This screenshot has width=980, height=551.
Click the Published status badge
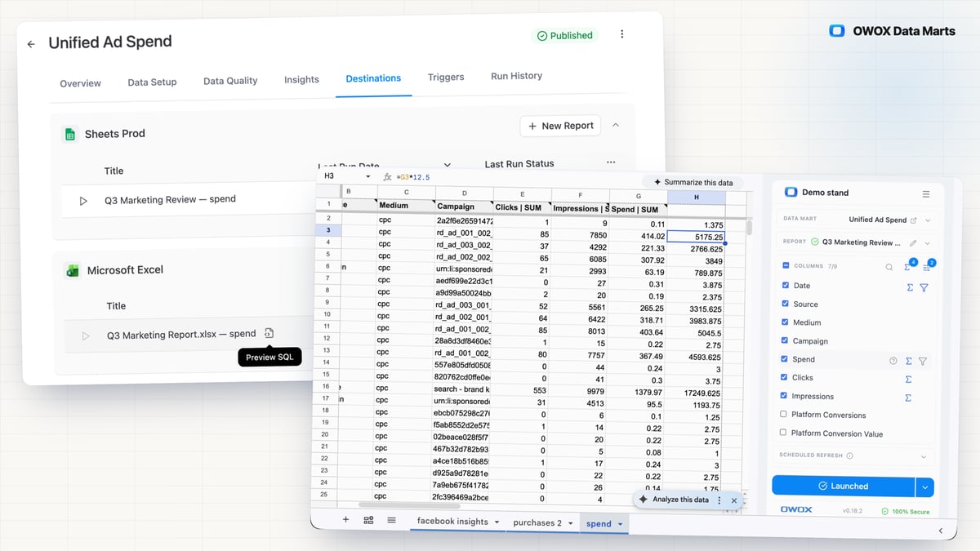click(x=564, y=35)
